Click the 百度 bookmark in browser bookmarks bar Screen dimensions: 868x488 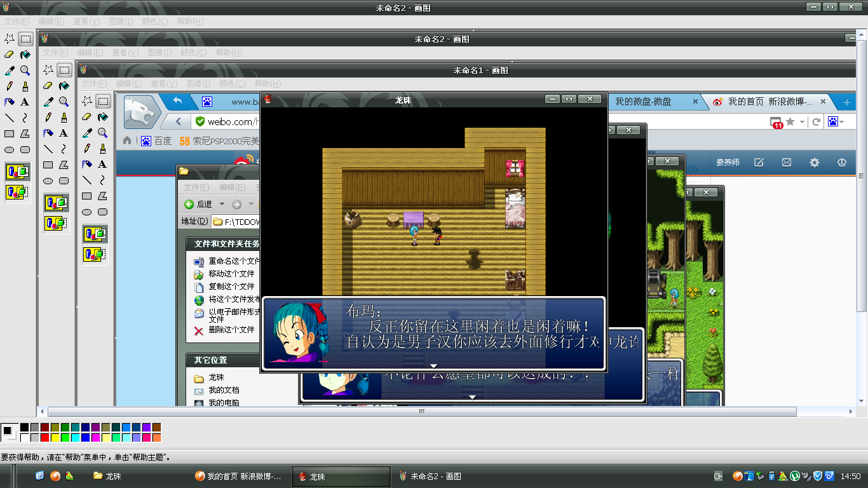point(157,141)
